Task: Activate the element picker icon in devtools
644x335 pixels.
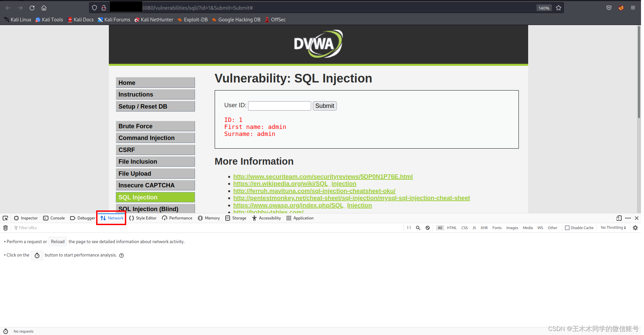Action: (5, 218)
